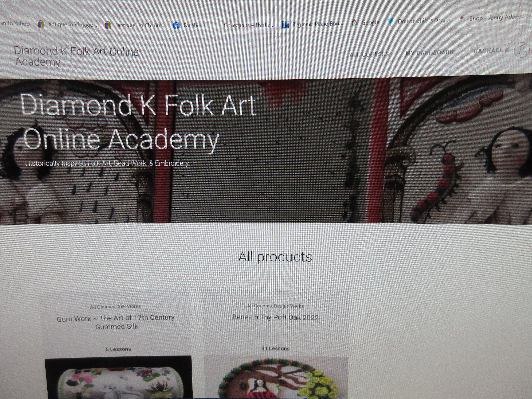Filter by the Beugle Works category link
The width and height of the screenshot is (532, 399).
(289, 306)
